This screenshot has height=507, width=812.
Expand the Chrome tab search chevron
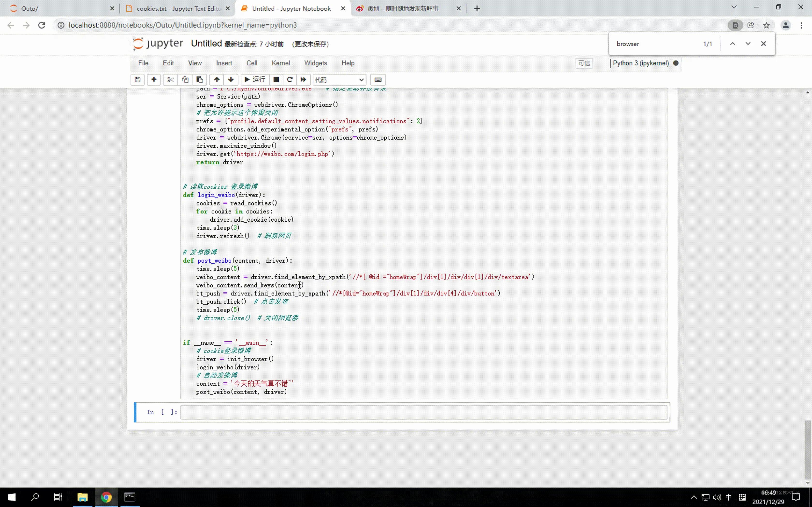(734, 7)
